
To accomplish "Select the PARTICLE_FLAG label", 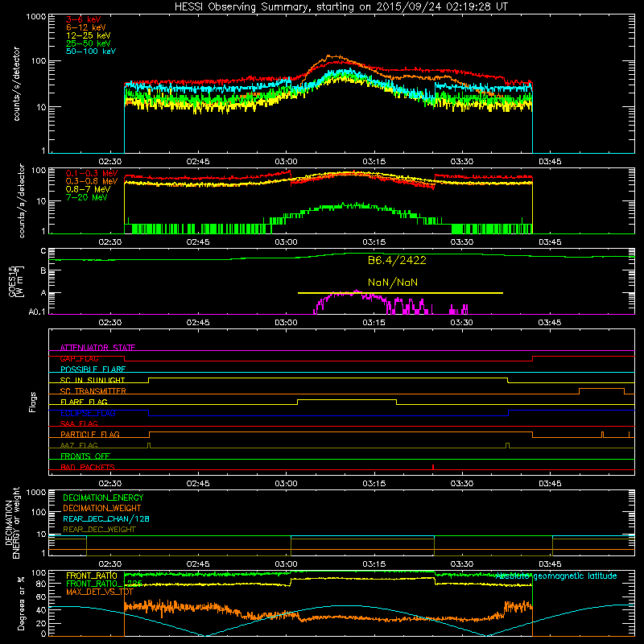I will [x=90, y=434].
